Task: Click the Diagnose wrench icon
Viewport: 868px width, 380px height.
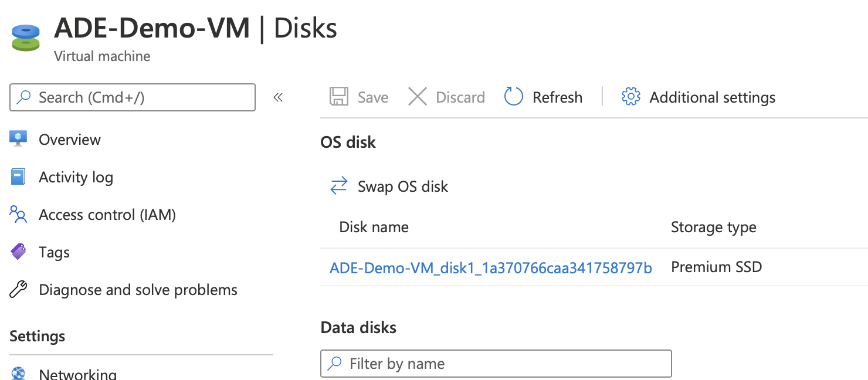Action: 18,290
